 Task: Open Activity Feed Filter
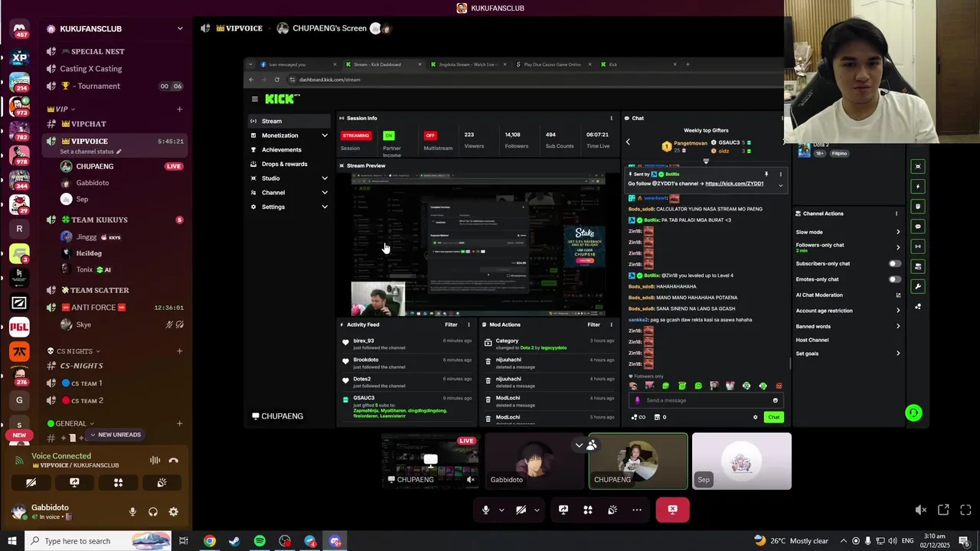tap(452, 324)
